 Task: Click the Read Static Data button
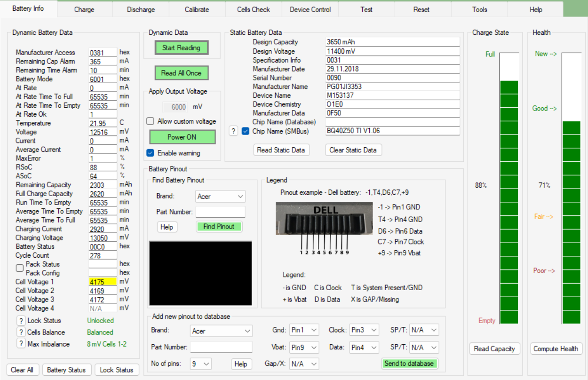(281, 150)
